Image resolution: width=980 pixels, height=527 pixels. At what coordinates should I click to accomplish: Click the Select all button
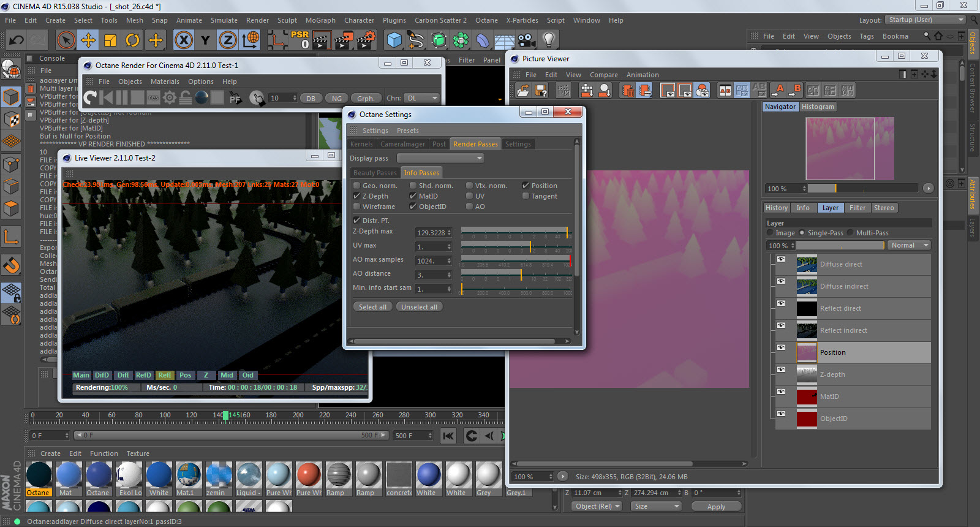point(372,307)
